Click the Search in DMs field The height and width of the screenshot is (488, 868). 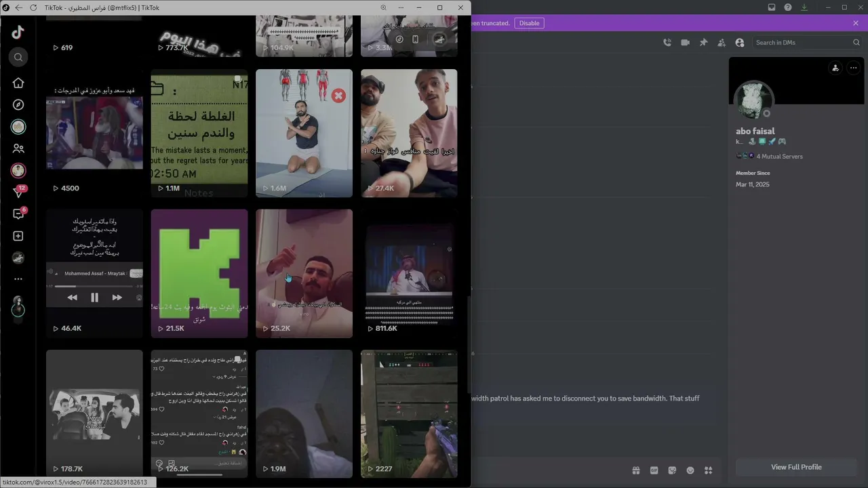[x=807, y=43]
